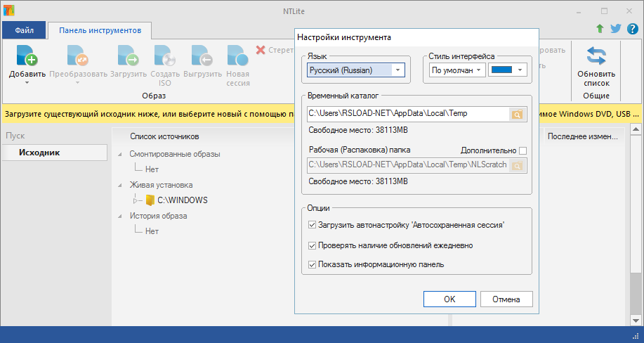
Task: Toggle the Дополнительно checkbox
Action: coord(523,150)
